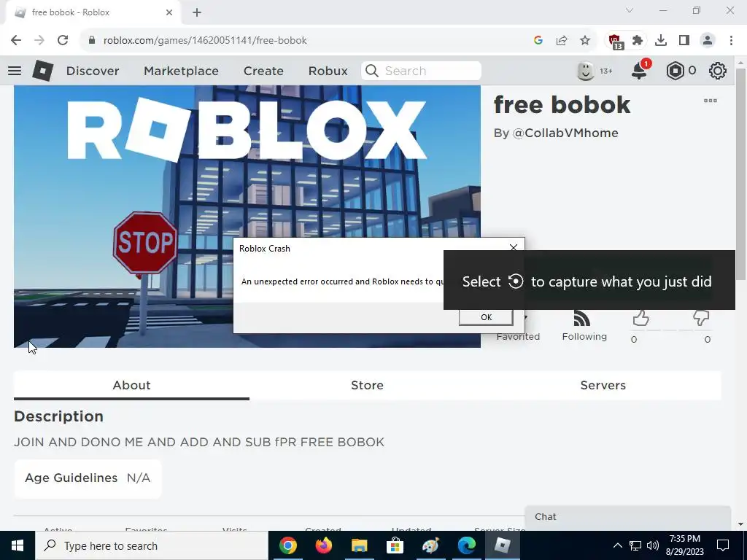Click the uBlock extension shield icon

(615, 42)
